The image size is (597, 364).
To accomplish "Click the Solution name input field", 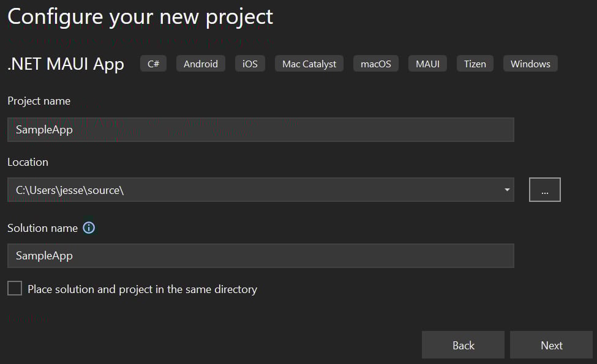I will pyautogui.click(x=261, y=256).
